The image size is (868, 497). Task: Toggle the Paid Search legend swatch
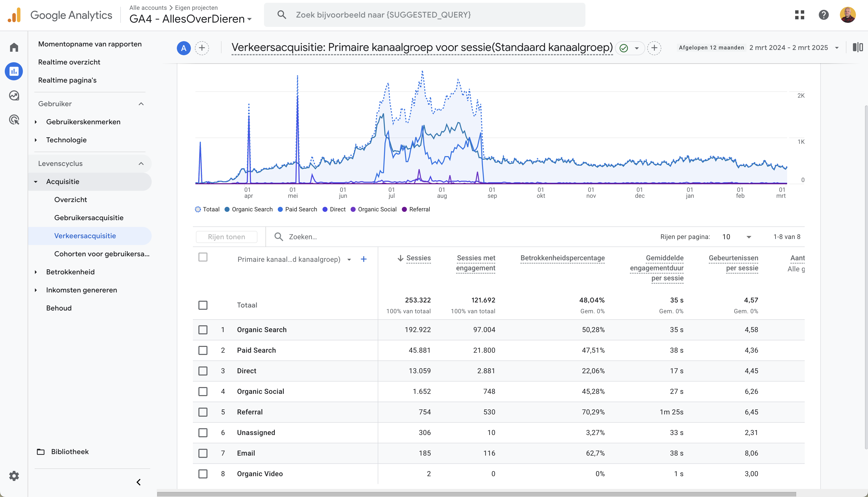pyautogui.click(x=280, y=210)
